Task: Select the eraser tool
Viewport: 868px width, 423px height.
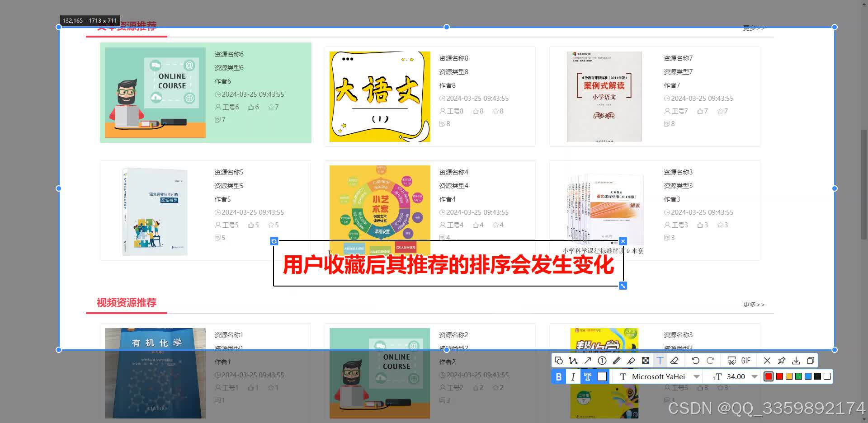Action: [675, 361]
